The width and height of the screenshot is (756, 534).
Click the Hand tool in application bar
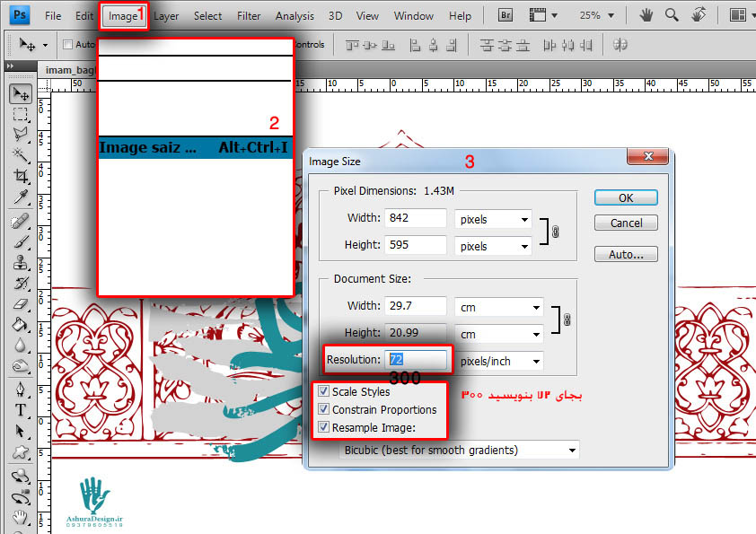(x=646, y=15)
